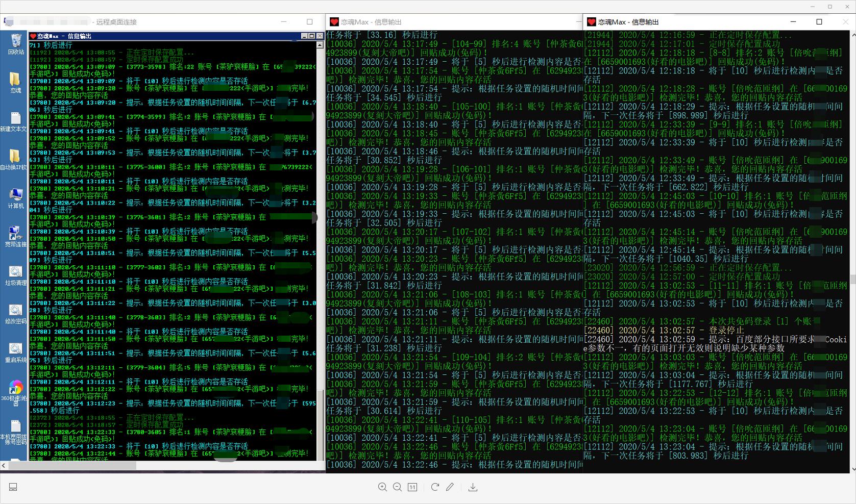Click the scroll up arrow of the right 恋魂Max window
Screen dimensions: 856x504
[853, 35]
